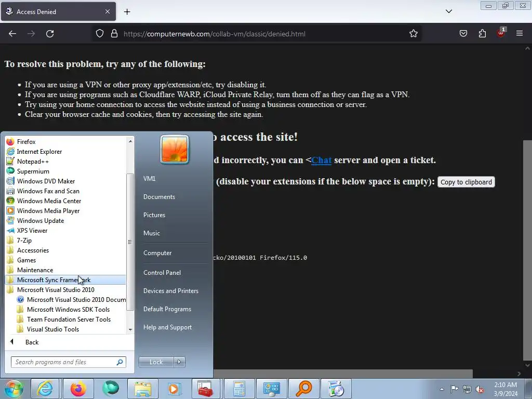Reload the current page
Image resolution: width=532 pixels, height=399 pixels.
click(x=50, y=34)
